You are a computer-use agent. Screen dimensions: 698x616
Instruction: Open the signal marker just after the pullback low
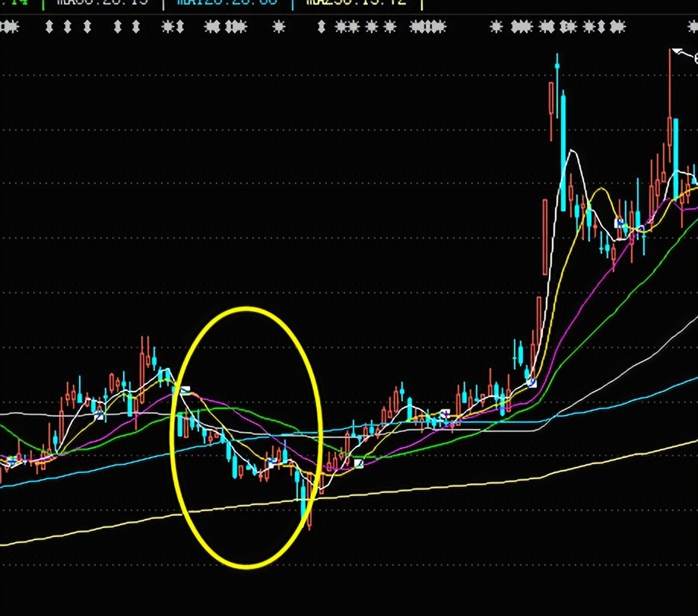tap(359, 463)
